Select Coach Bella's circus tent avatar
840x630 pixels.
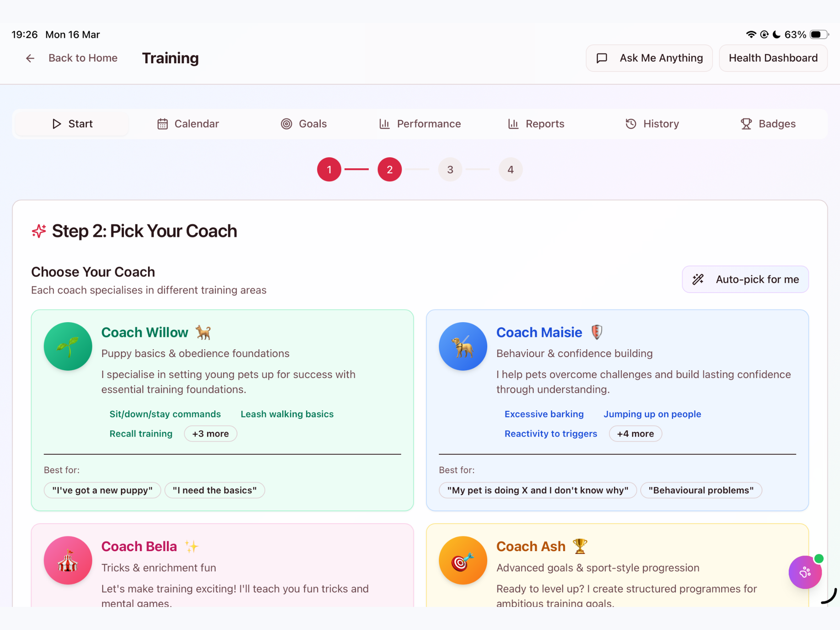pyautogui.click(x=68, y=560)
